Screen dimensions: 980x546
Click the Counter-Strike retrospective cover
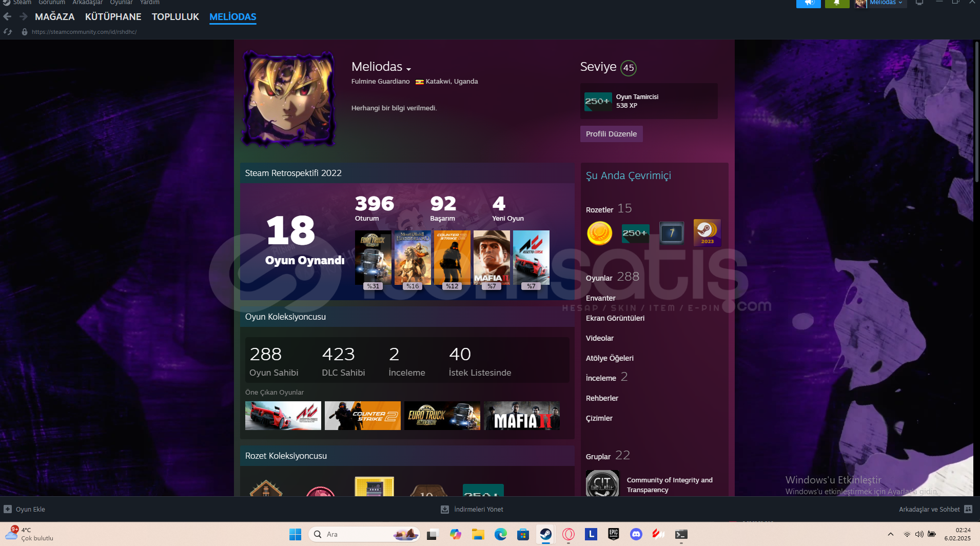[452, 258]
